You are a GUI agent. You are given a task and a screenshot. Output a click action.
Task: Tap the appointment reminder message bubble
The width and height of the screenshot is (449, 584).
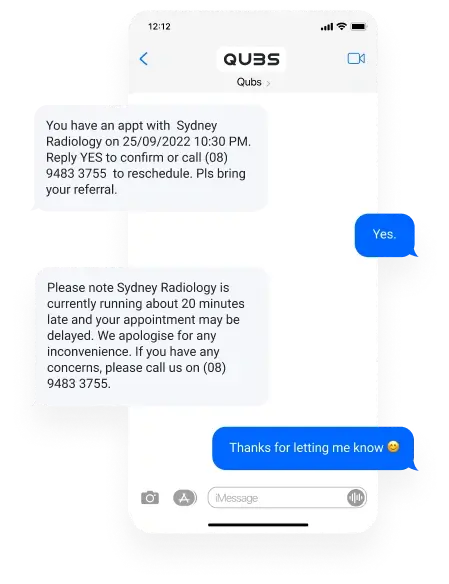(150, 158)
